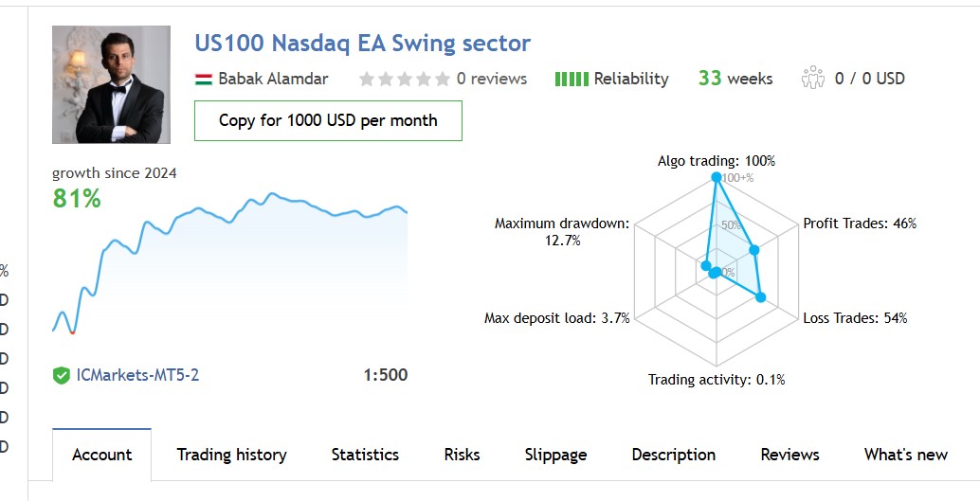View the Risks tab
980x501 pixels.
point(462,455)
